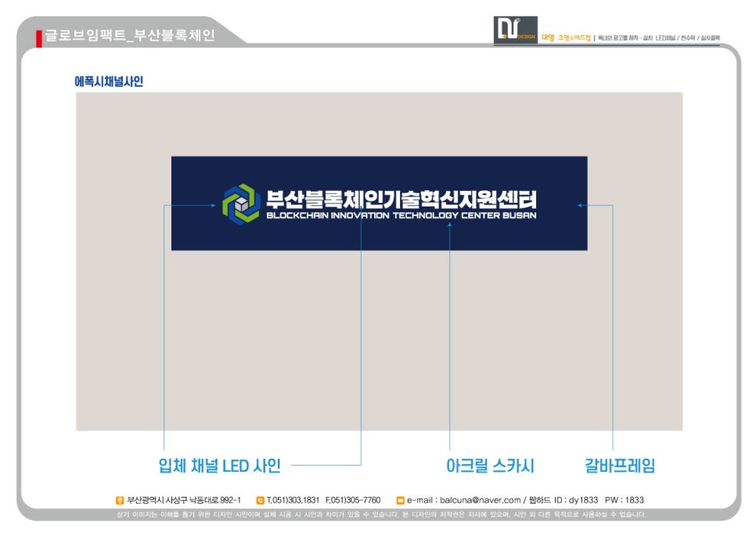Click the '대영 조명&애드컴' company name
This screenshot has height=536, width=756.
coord(566,38)
